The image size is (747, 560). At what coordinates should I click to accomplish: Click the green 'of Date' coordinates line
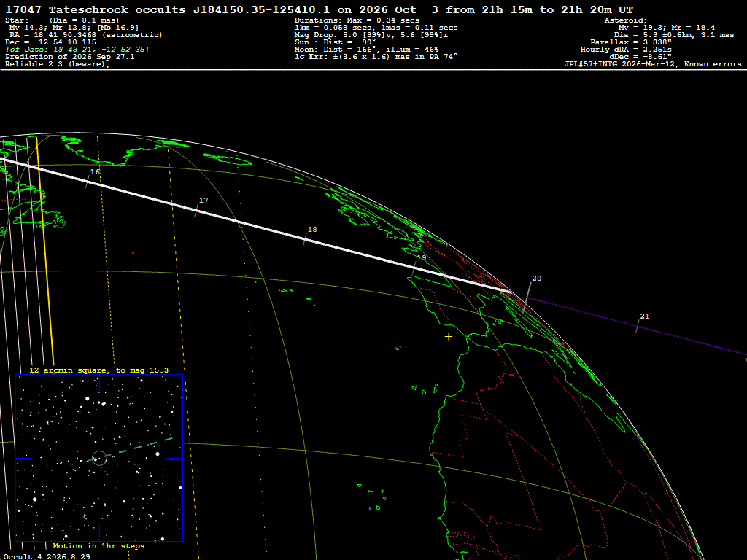click(x=77, y=50)
